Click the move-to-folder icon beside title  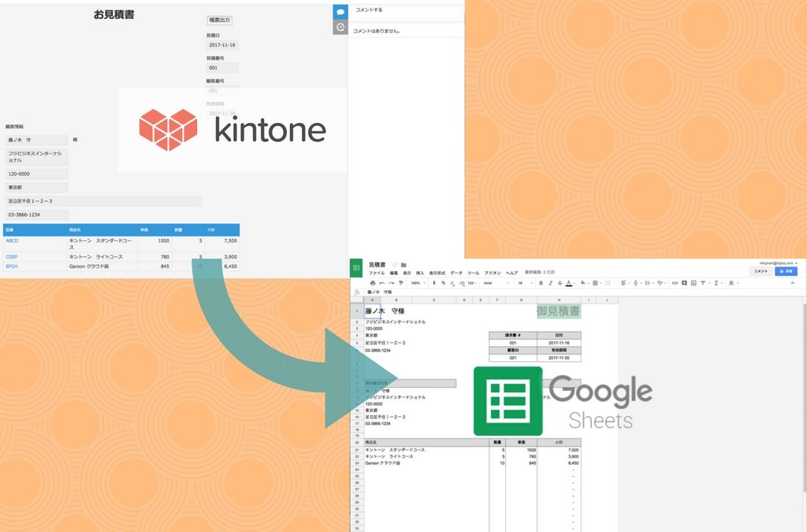403,264
